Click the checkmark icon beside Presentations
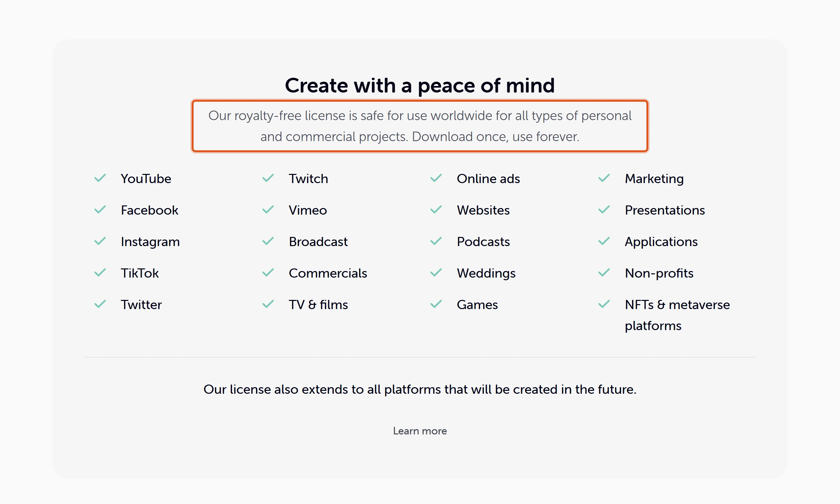The height and width of the screenshot is (504, 840). [x=604, y=210]
